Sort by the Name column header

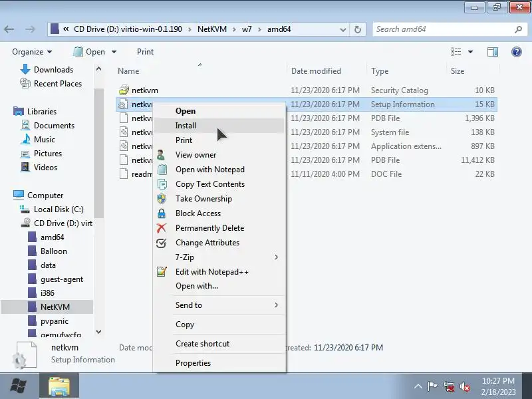[x=201, y=71]
